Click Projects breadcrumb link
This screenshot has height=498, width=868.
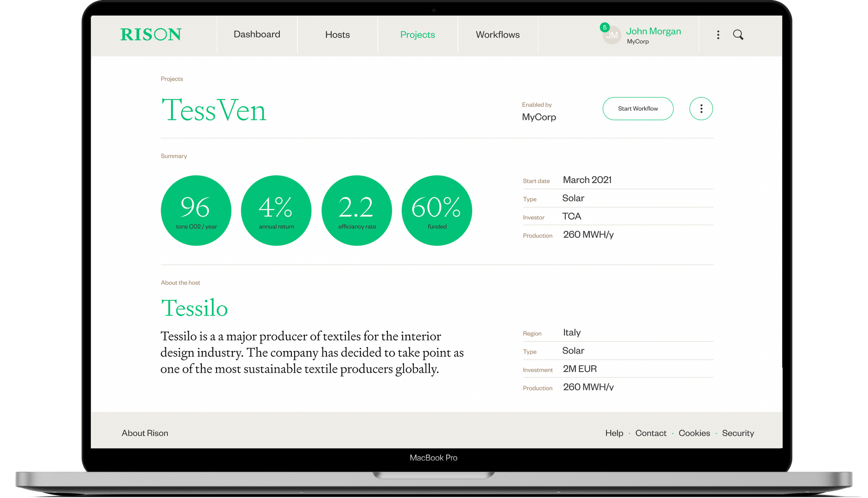pos(172,79)
